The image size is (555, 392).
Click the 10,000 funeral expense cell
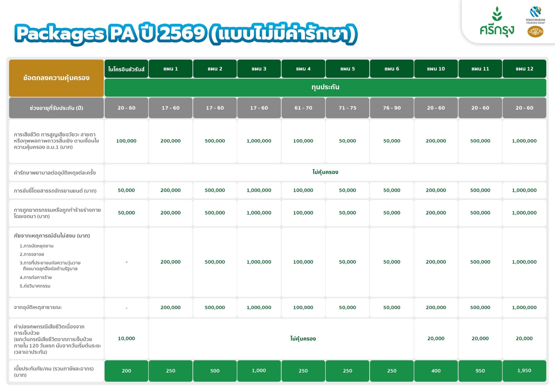click(126, 339)
